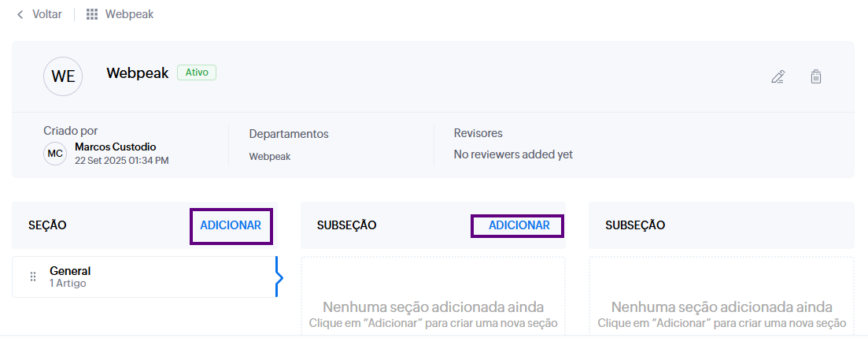Click the pencil edit icon

pyautogui.click(x=778, y=76)
